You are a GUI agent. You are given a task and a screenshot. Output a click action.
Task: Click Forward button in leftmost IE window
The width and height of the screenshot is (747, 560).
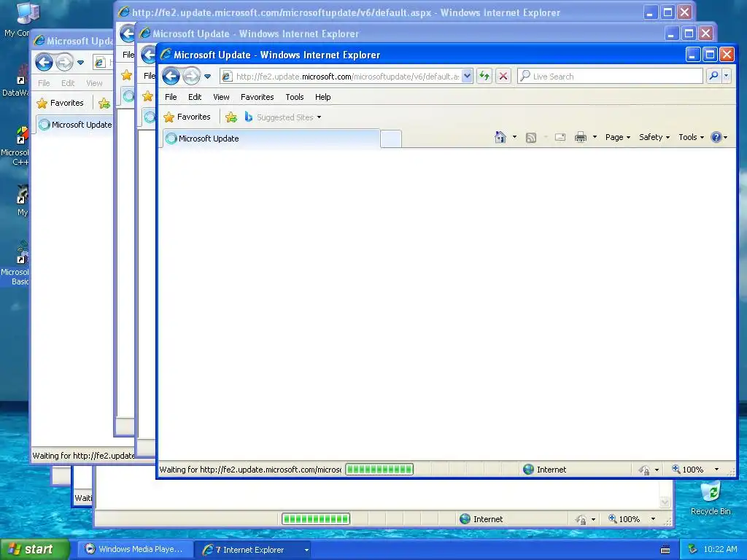tap(64, 62)
